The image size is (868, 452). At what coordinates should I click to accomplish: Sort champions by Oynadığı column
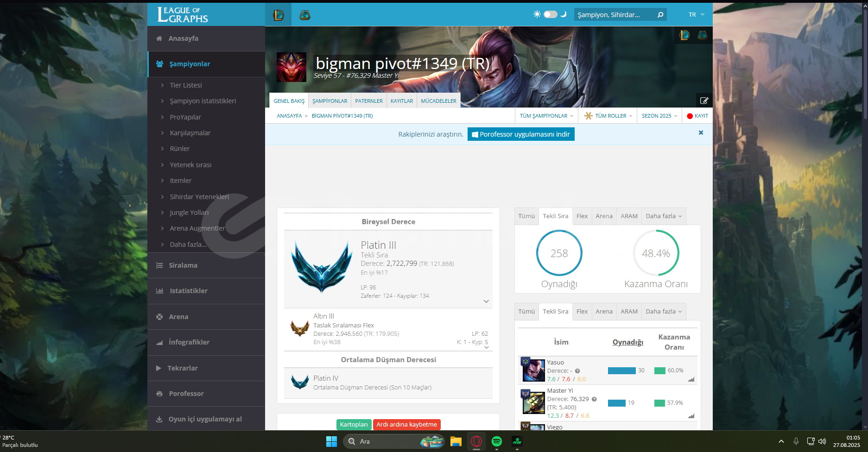click(x=628, y=342)
